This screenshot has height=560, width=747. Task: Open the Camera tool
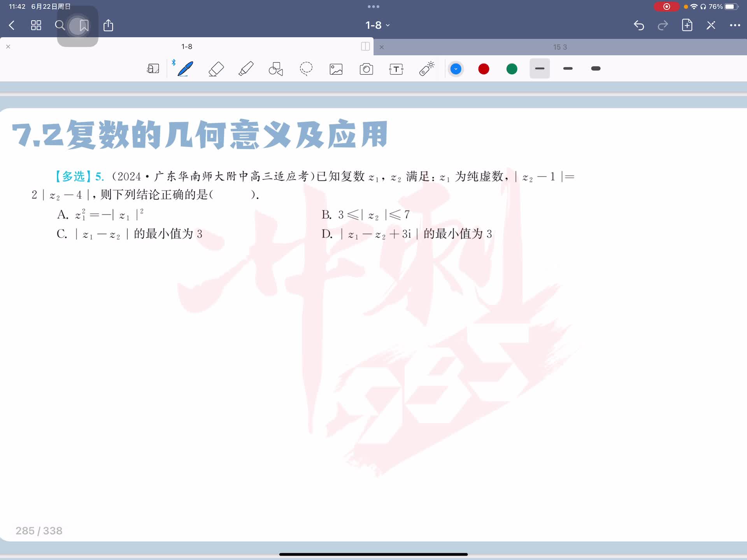(366, 69)
